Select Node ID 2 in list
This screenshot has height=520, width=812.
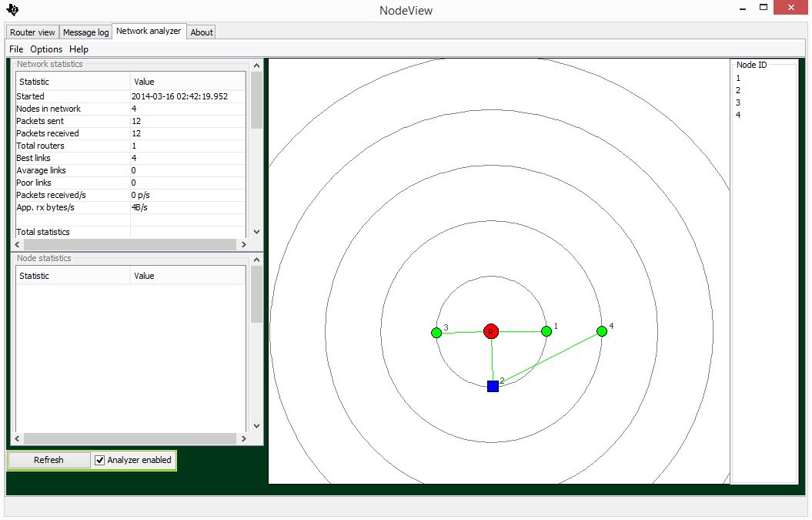pos(738,90)
